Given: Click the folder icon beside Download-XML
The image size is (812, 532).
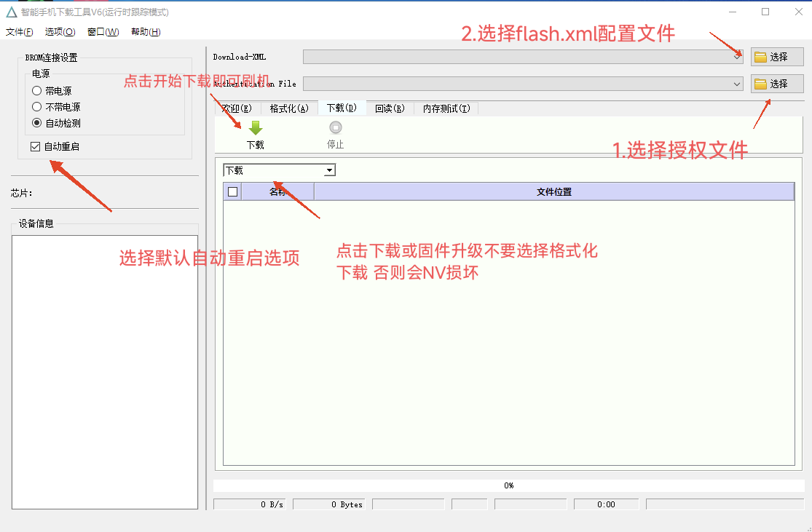Looking at the screenshot, I should click(760, 57).
